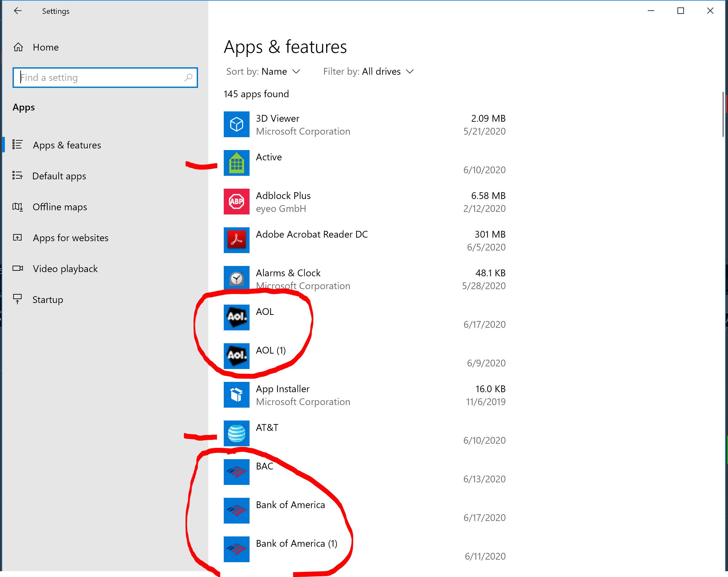The height and width of the screenshot is (577, 728).
Task: Click the back arrow in Settings
Action: [18, 11]
